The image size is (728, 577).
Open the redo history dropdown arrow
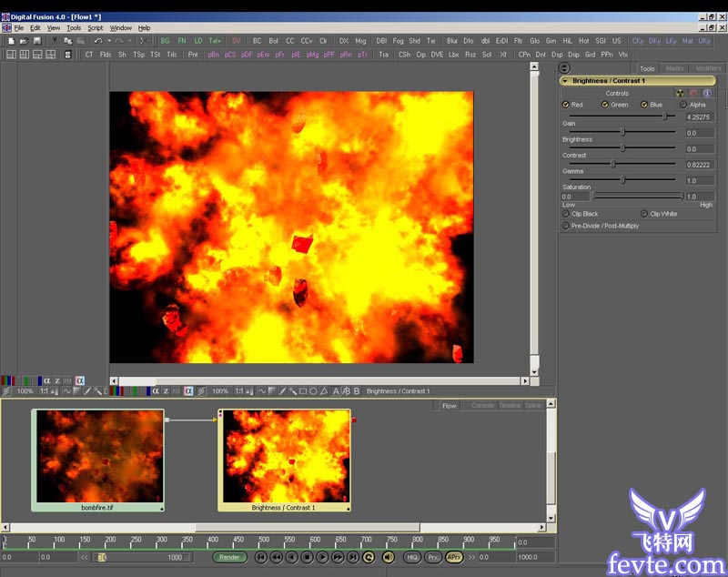click(130, 41)
